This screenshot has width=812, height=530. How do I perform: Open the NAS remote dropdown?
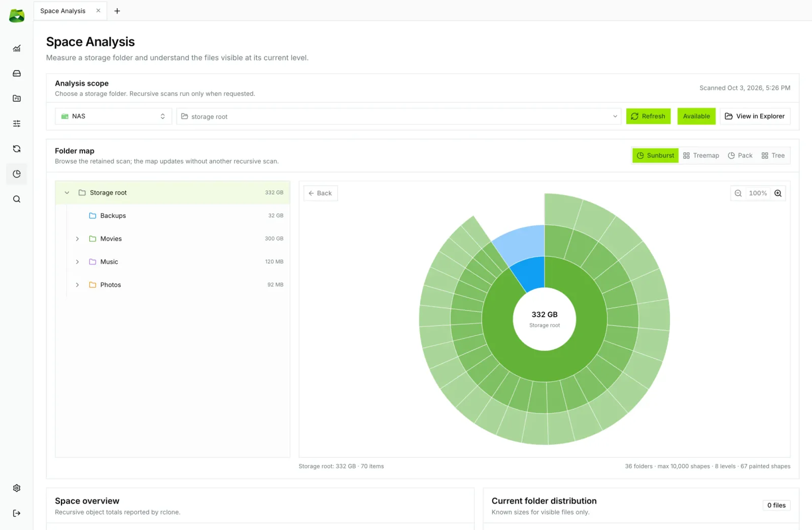tap(113, 116)
